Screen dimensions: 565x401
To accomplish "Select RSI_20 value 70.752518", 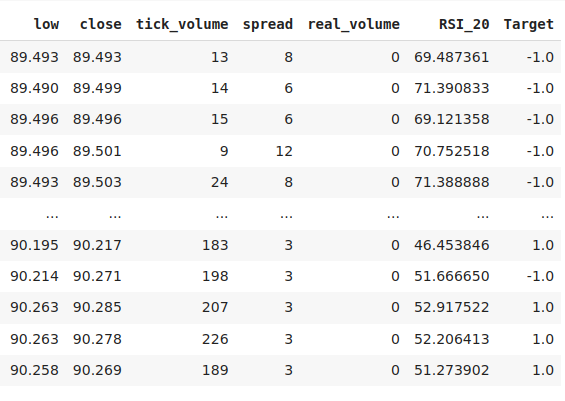I will tap(451, 151).
